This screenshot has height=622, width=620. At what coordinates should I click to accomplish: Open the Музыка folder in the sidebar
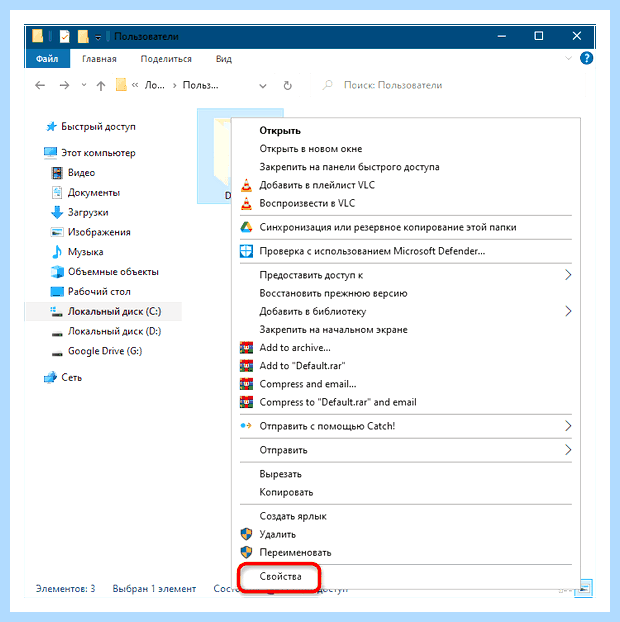pos(85,252)
